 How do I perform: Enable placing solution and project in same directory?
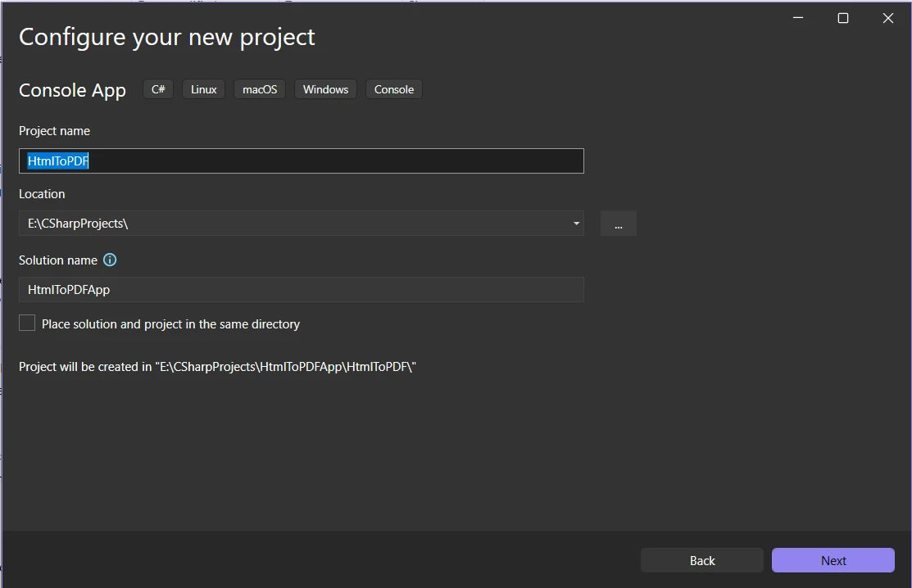[27, 323]
